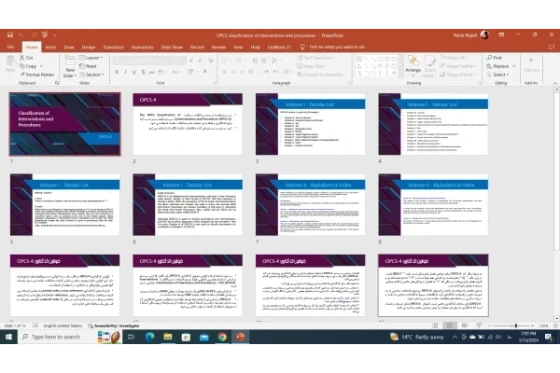Click the Save icon in the title bar

pos(10,35)
